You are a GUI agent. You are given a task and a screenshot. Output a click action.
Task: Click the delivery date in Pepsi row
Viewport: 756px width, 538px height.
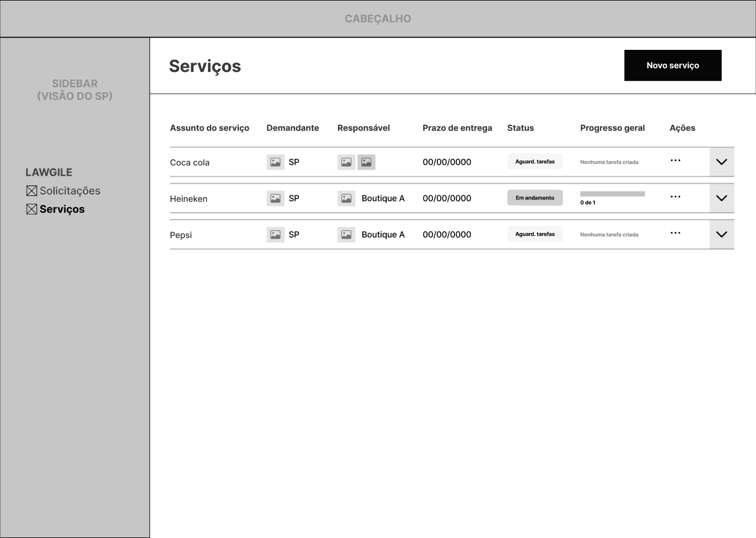(447, 235)
